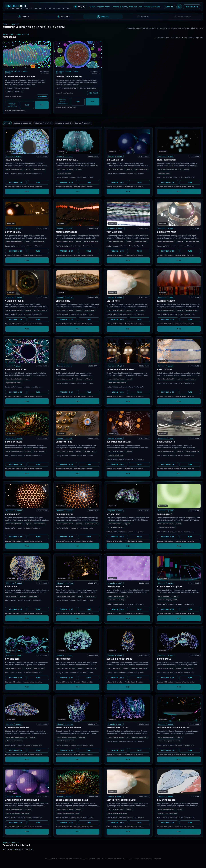Select step 3 Presets tab
Screen dimensions: 206x868
tap(103, 17)
